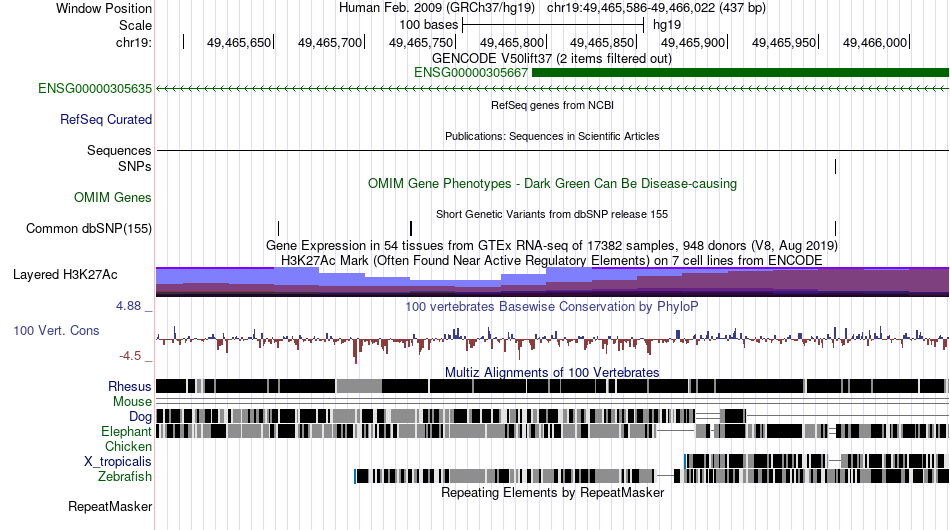Image resolution: width=950 pixels, height=530 pixels.
Task: Click Multiz Alignments of 100 Vertebrates title
Action: 552,372
